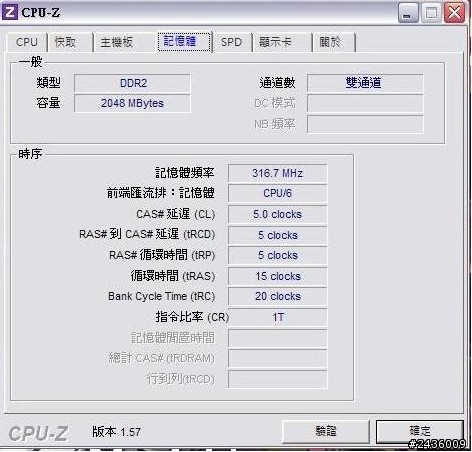
Task: Click the 版本 1.57 text
Action: (x=116, y=432)
